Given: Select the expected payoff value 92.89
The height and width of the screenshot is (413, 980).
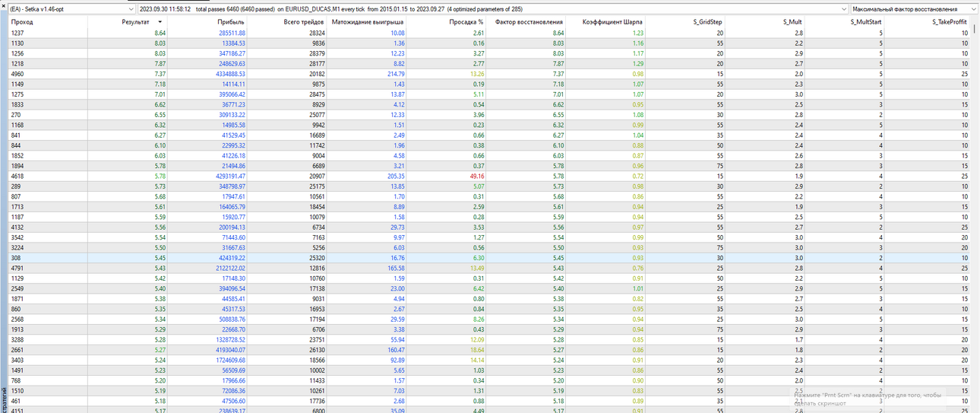Looking at the screenshot, I should [397, 359].
